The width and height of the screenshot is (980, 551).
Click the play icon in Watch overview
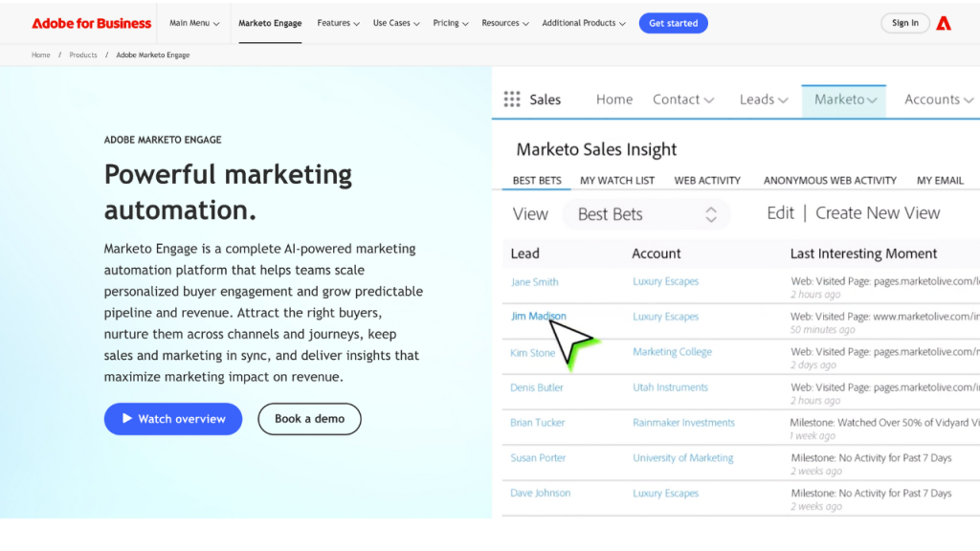tap(126, 419)
